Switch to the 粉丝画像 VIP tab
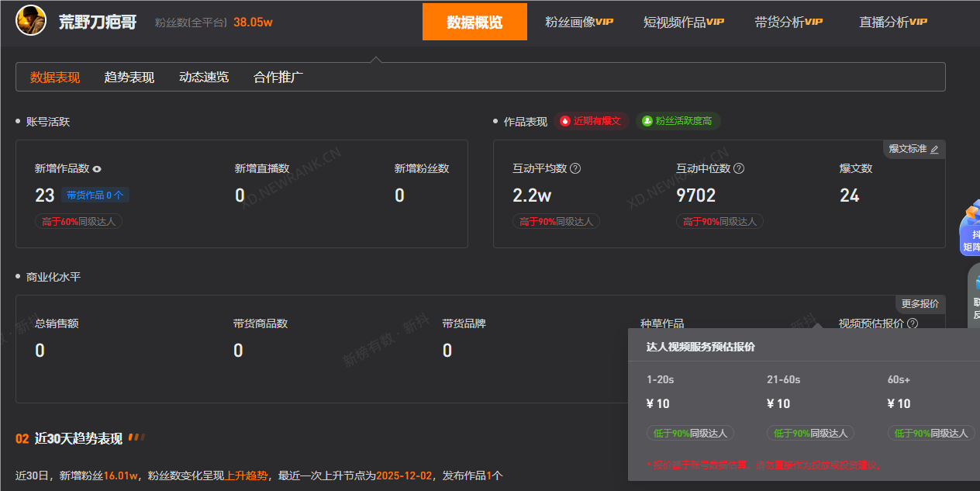 [x=578, y=22]
